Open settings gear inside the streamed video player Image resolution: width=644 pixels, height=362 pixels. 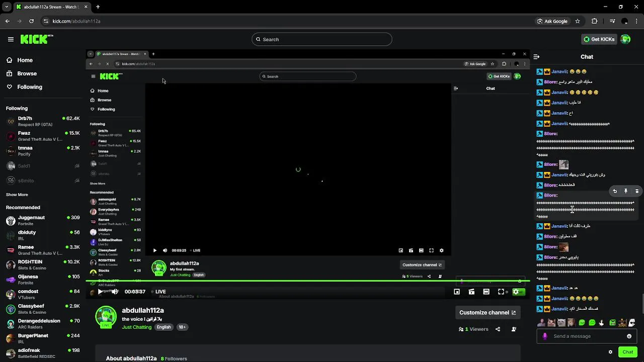coord(441,250)
